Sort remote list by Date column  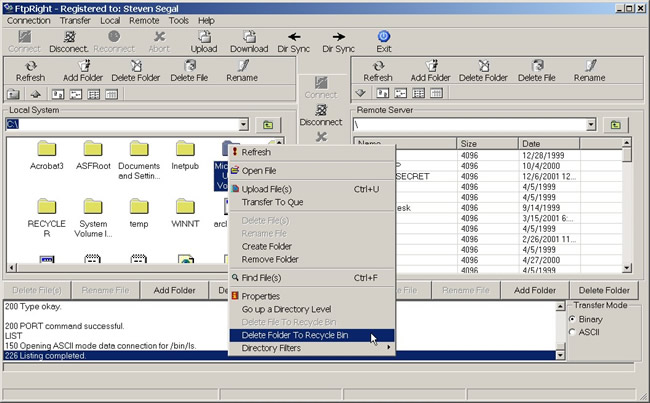(x=549, y=143)
